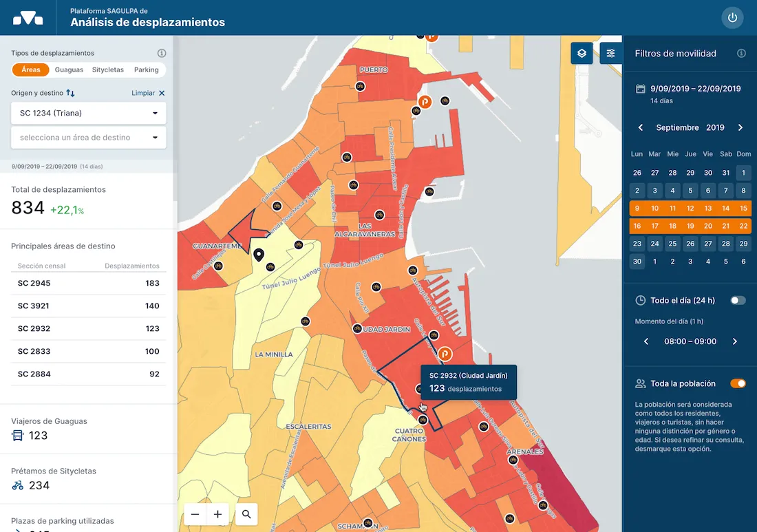757x532 pixels.
Task: Open the map layers icon
Action: pos(582,52)
